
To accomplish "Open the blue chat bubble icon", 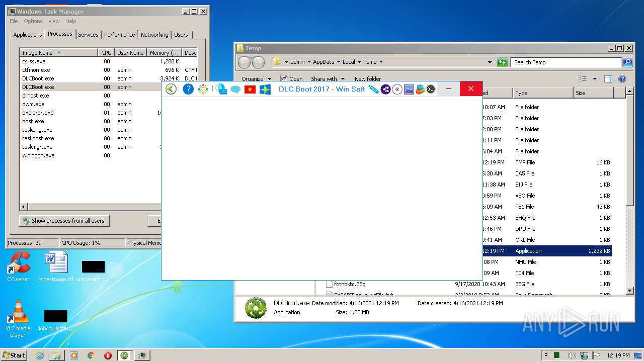I will [235, 89].
